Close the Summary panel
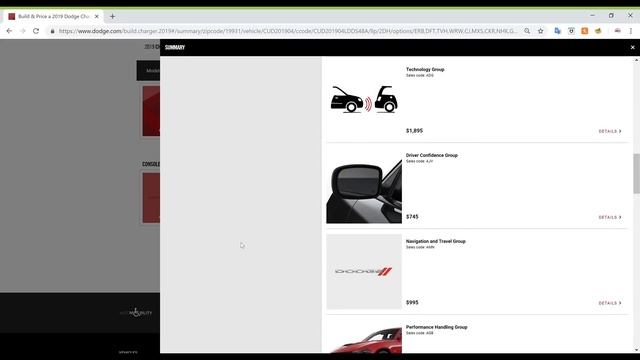The height and width of the screenshot is (360, 640). click(632, 47)
